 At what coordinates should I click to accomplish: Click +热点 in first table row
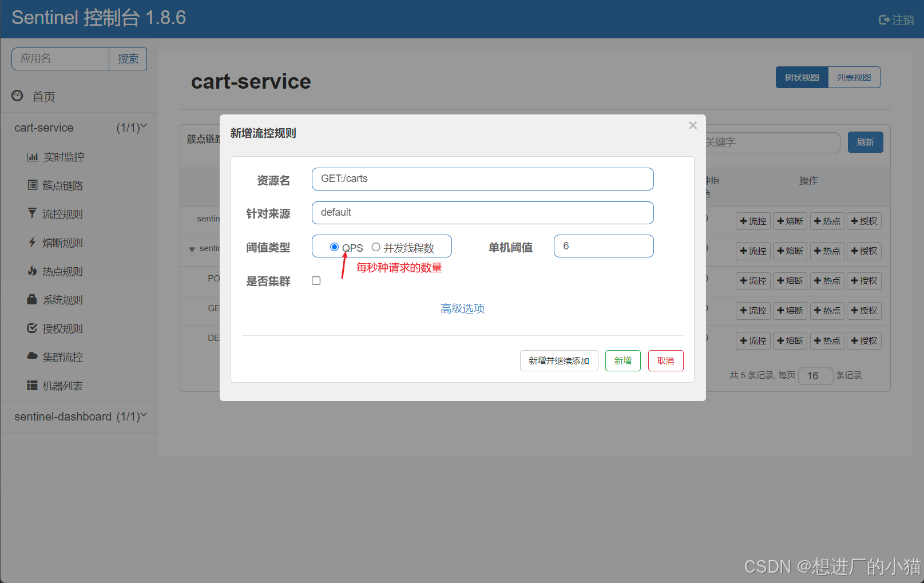pyautogui.click(x=827, y=221)
